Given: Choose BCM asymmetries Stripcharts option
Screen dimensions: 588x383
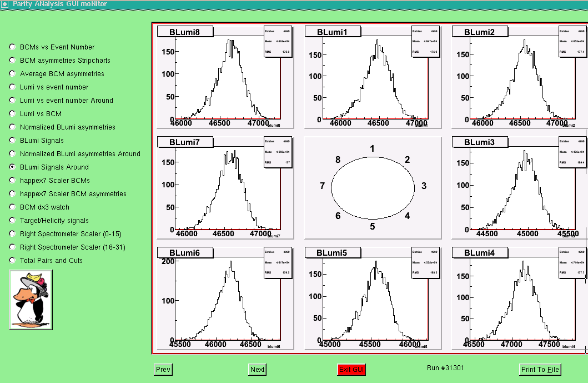Looking at the screenshot, I should click(x=12, y=60).
